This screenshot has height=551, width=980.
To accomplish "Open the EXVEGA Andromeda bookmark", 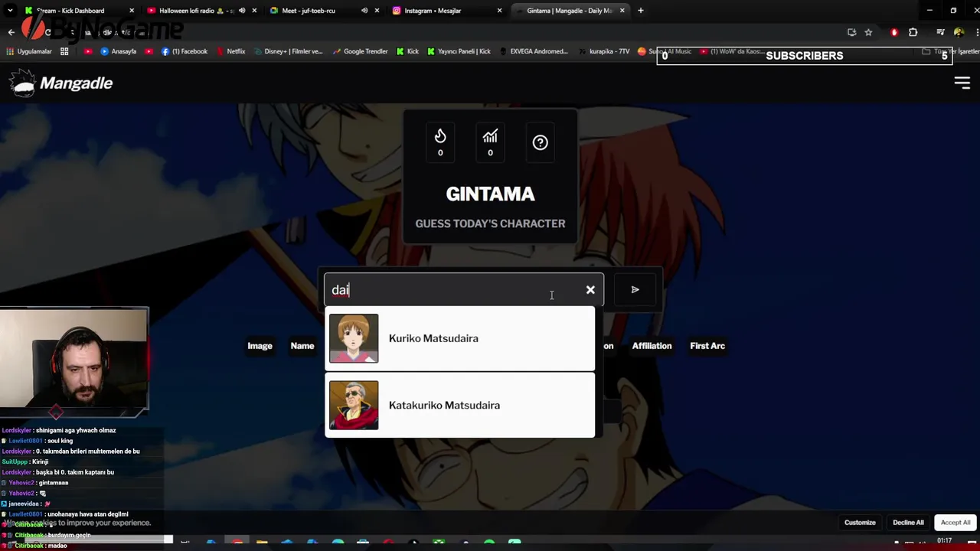I will (534, 51).
